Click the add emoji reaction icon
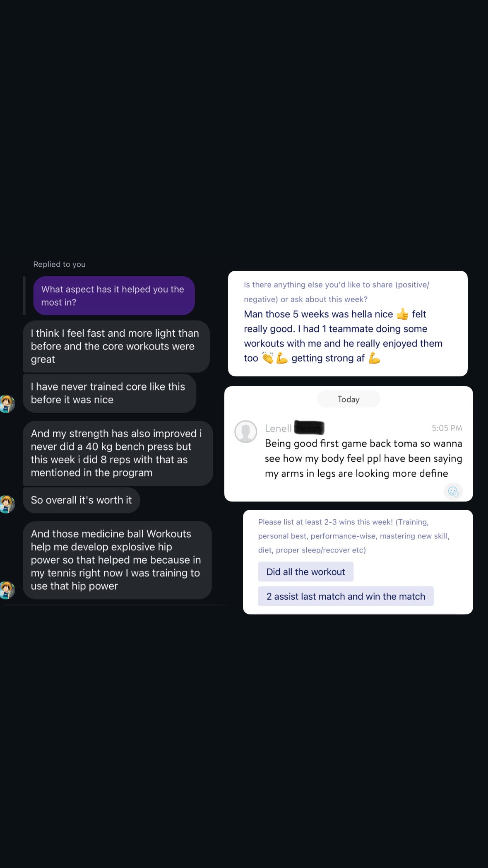 [x=453, y=492]
